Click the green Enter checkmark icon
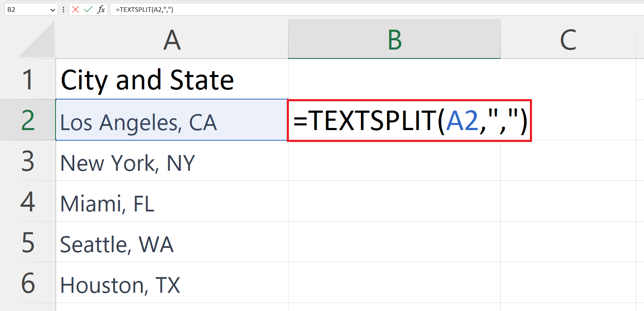Image resolution: width=644 pixels, height=311 pixels. (x=87, y=9)
